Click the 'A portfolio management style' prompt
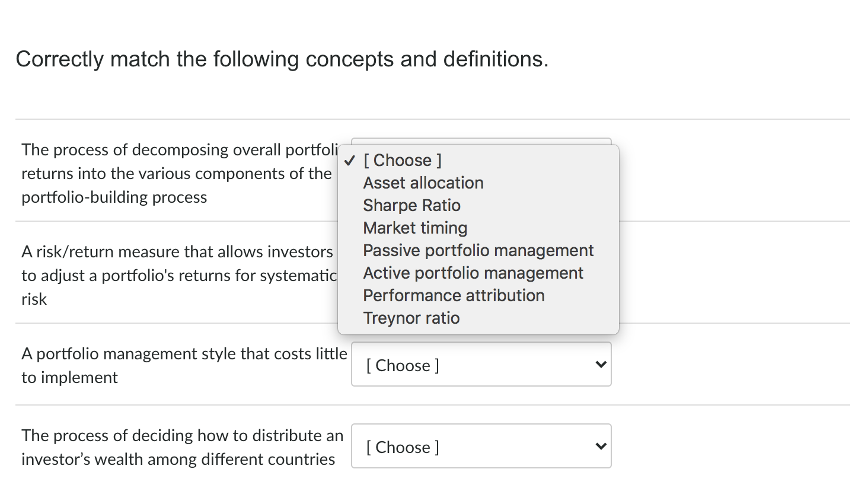Viewport: 868px width, 504px height. [x=184, y=354]
